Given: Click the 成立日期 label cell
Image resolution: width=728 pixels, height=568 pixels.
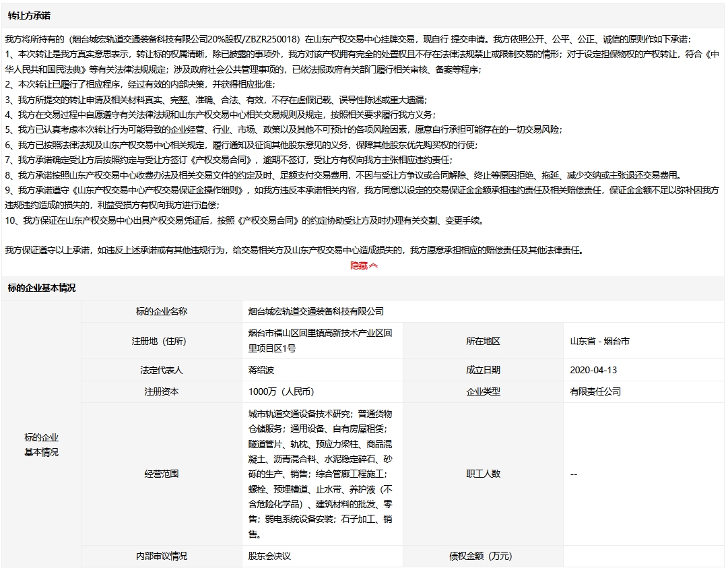Looking at the screenshot, I should (483, 370).
